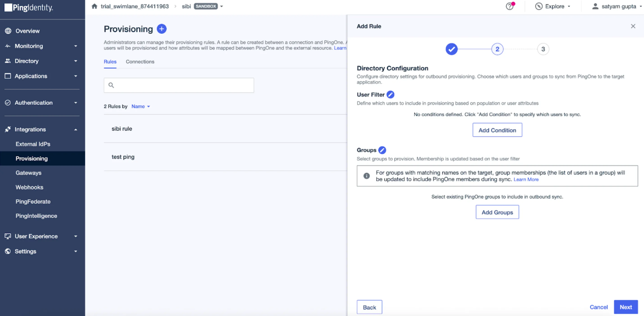Click the Overview globe icon
The image size is (644, 316).
(8, 31)
